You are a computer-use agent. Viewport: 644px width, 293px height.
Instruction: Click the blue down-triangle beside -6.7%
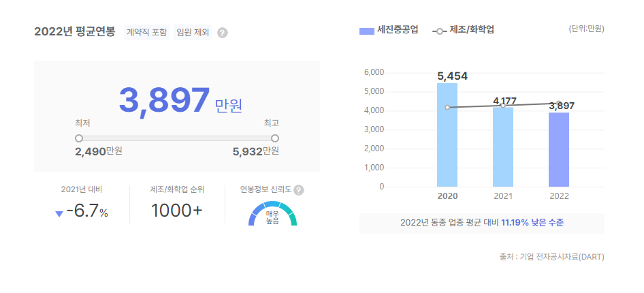click(x=59, y=214)
